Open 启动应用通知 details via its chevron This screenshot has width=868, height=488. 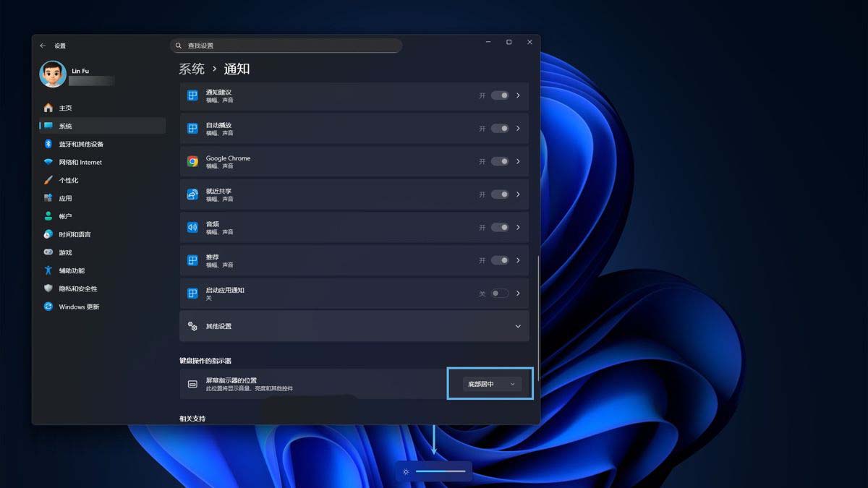click(x=518, y=294)
